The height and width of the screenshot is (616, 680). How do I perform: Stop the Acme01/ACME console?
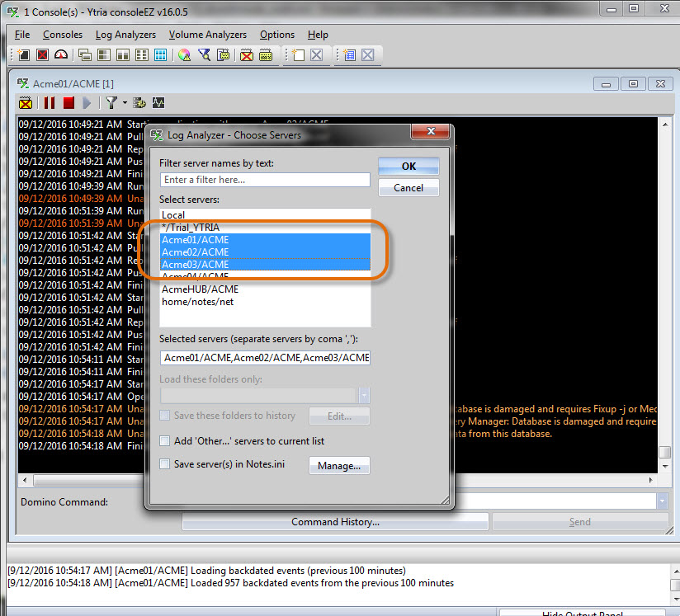tap(68, 103)
